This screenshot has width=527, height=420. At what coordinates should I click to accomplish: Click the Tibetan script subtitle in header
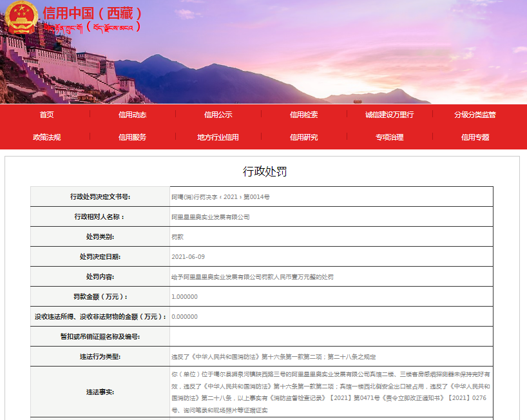coord(92,28)
